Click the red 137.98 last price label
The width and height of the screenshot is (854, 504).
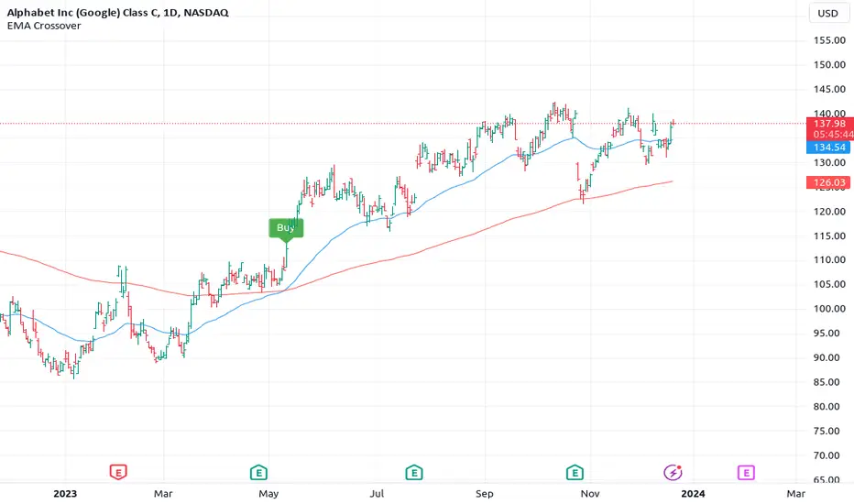[829, 124]
